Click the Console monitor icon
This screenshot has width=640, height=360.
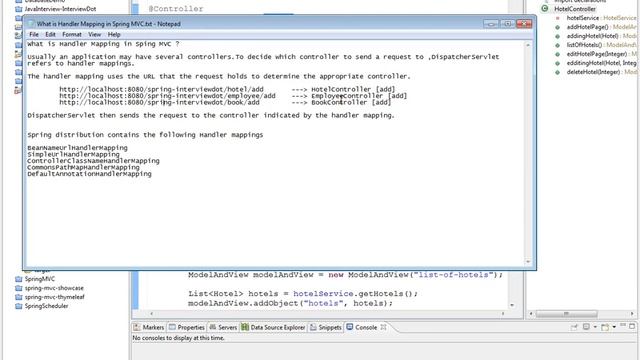point(350,327)
